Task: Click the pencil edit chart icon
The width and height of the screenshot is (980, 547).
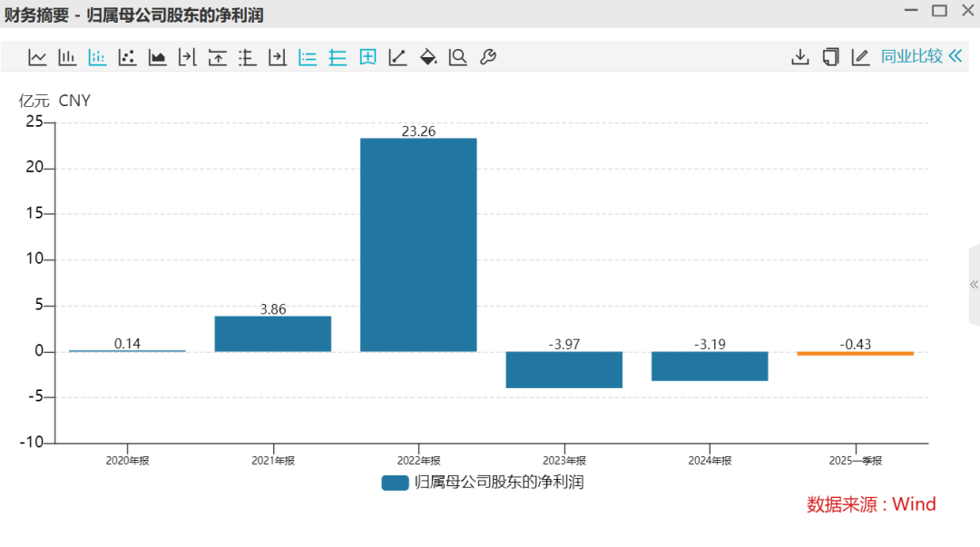Action: [860, 57]
